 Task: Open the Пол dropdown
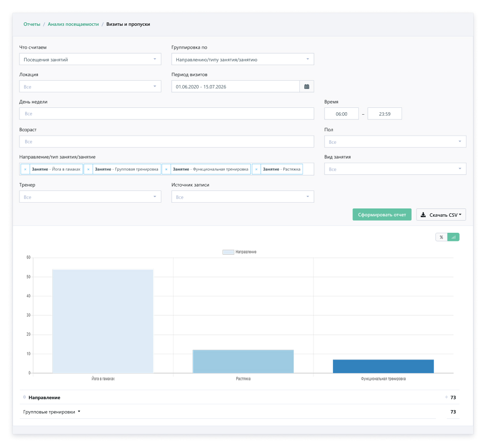click(395, 141)
